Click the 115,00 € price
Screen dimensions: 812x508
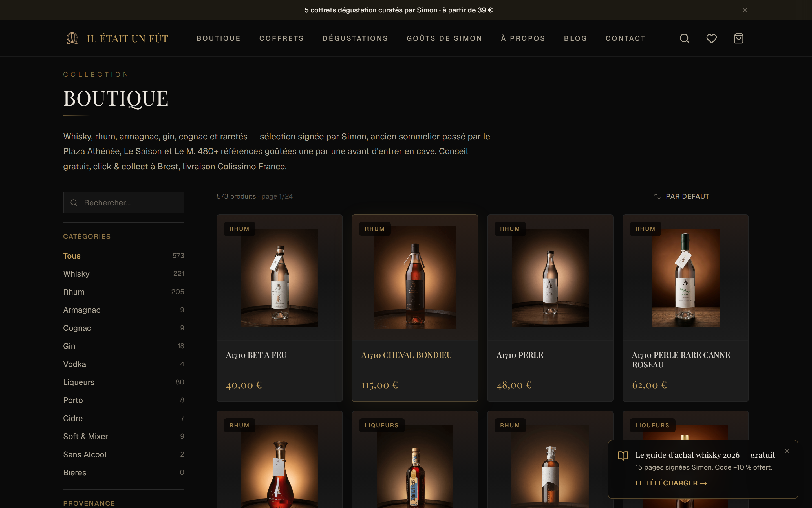click(x=379, y=385)
